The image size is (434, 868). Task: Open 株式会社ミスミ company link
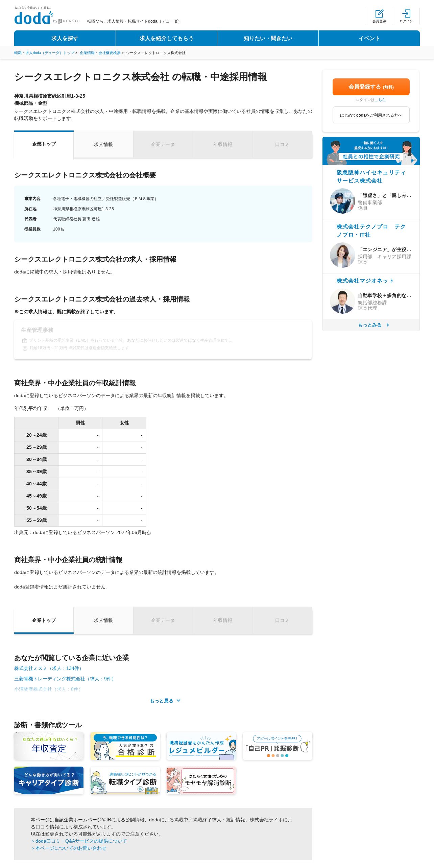pos(48,668)
